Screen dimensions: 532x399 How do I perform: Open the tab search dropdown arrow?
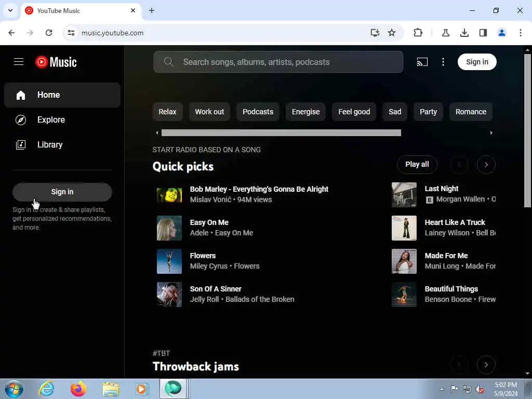tap(10, 10)
